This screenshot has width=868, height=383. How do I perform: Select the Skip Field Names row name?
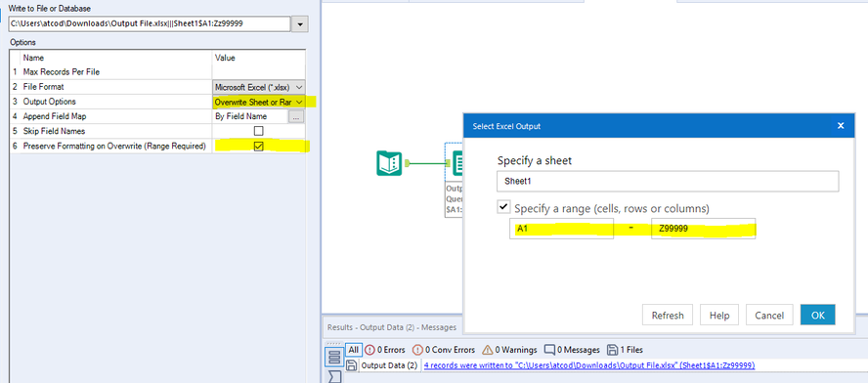(x=54, y=131)
